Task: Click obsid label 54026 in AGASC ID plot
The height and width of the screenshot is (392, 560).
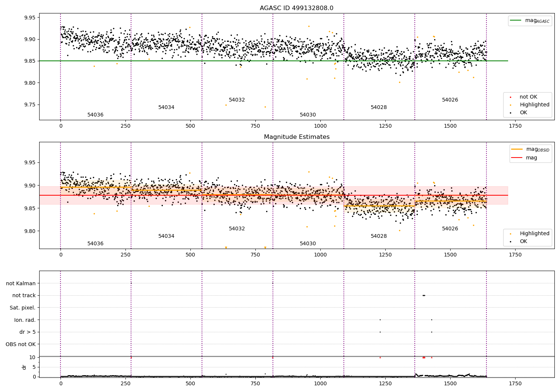Action: (x=450, y=100)
